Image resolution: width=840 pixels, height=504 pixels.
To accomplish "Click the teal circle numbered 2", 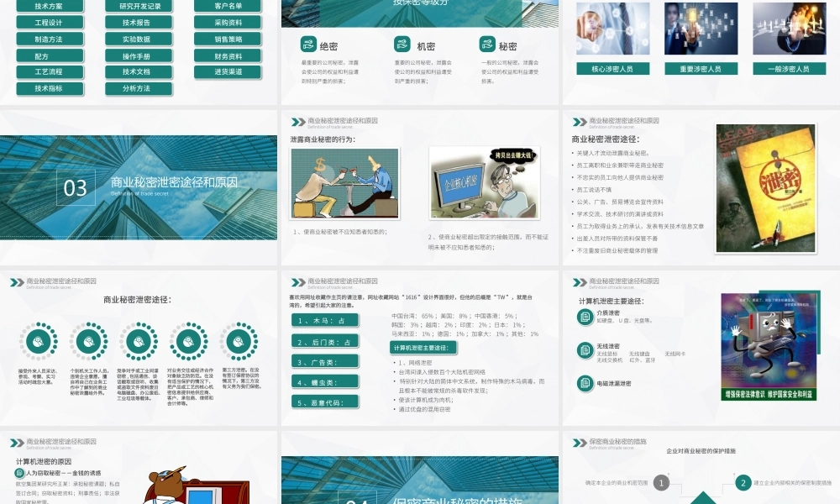I will coord(743,482).
